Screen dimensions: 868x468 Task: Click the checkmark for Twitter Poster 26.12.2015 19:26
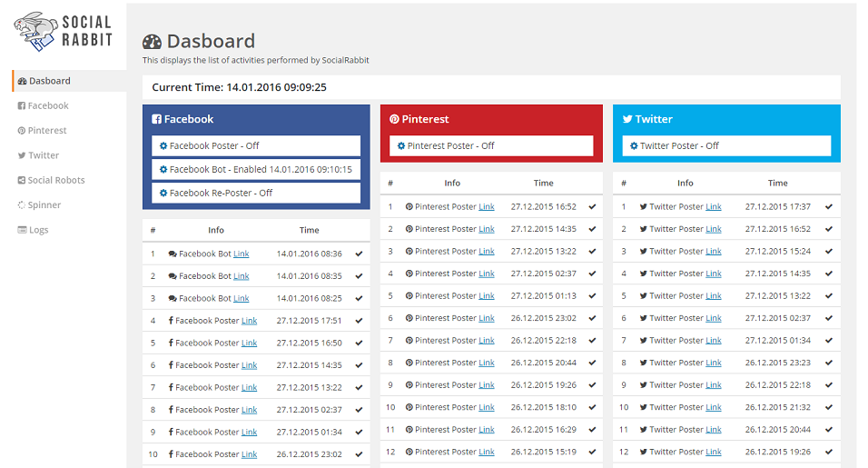829,452
